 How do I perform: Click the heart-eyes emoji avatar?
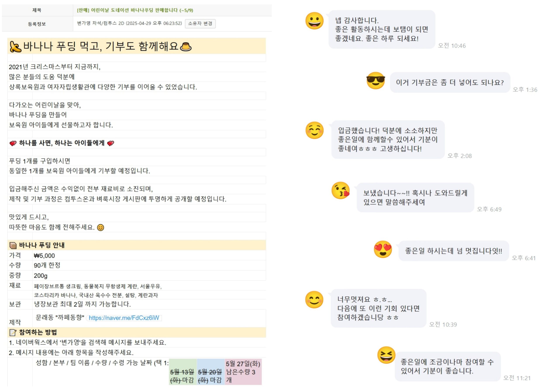pos(383,249)
